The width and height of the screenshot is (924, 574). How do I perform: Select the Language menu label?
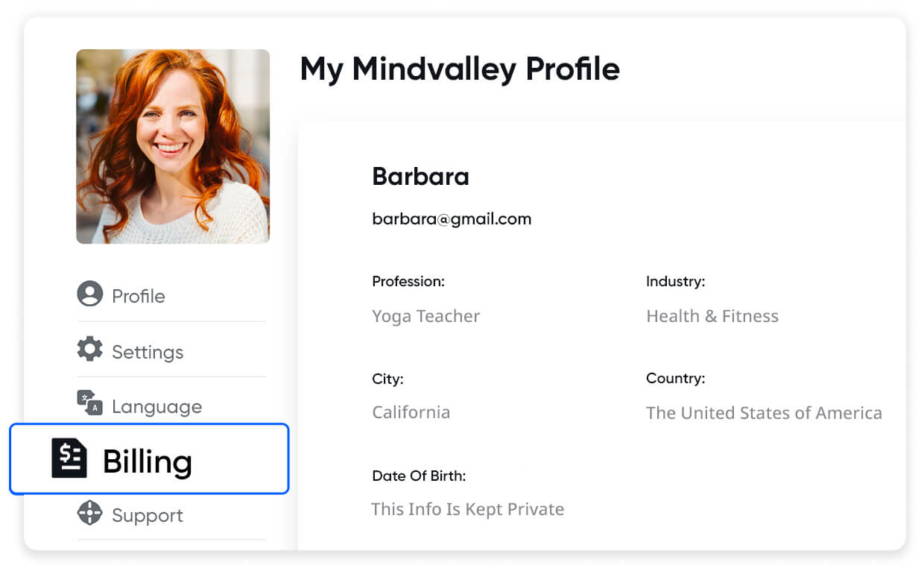(156, 406)
